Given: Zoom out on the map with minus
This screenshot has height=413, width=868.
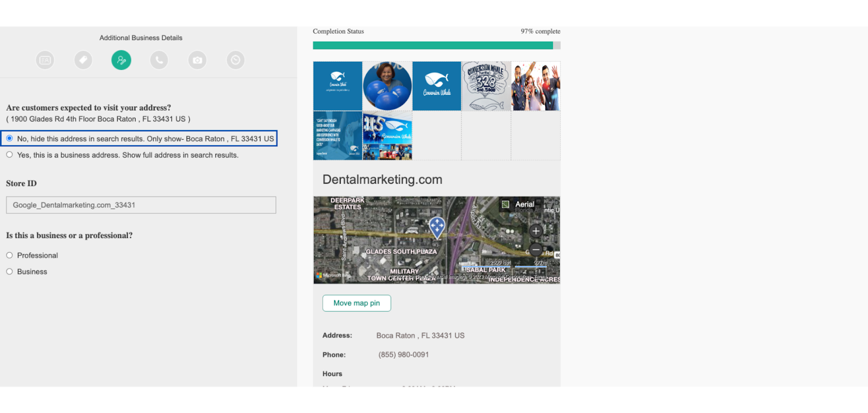Looking at the screenshot, I should (536, 250).
